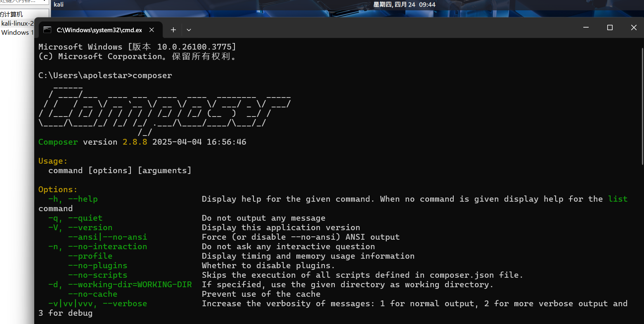Select Windows 1 entry in the sidebar

[x=17, y=32]
